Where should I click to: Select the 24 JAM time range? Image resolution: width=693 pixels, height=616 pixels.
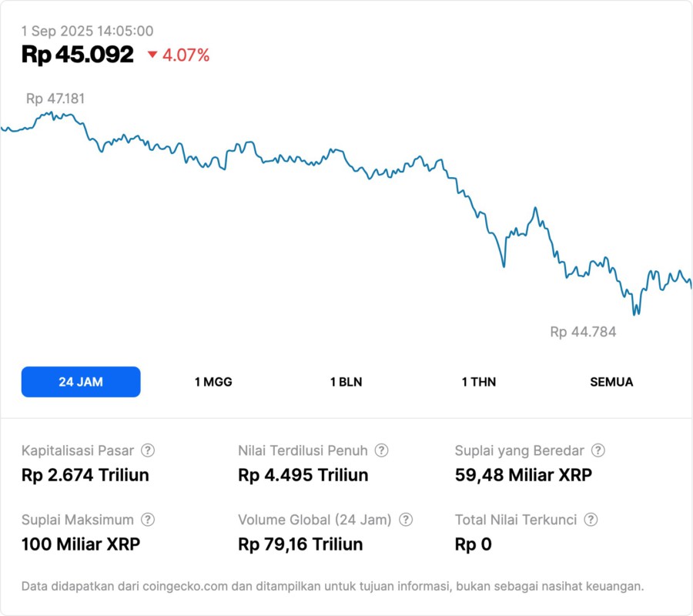click(x=81, y=382)
